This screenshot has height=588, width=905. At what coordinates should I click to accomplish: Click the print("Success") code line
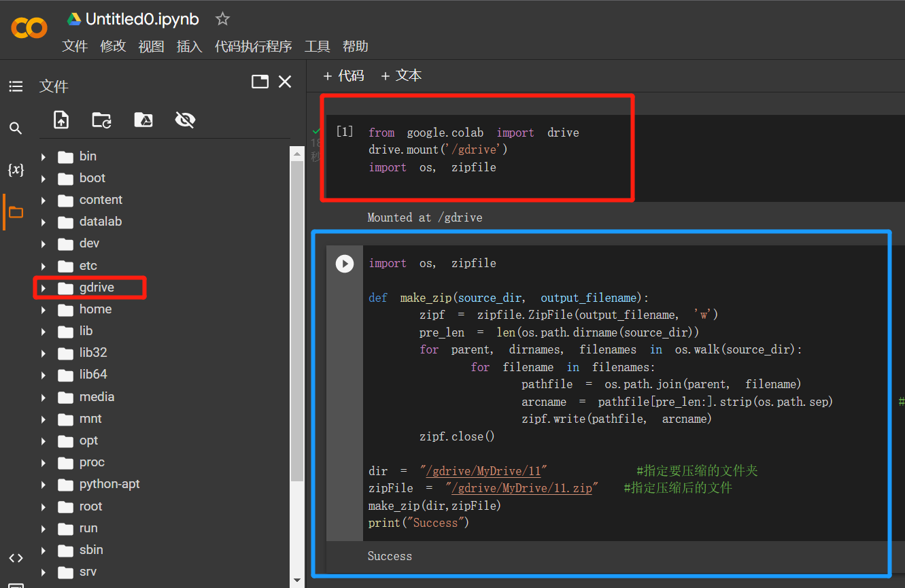(419, 523)
